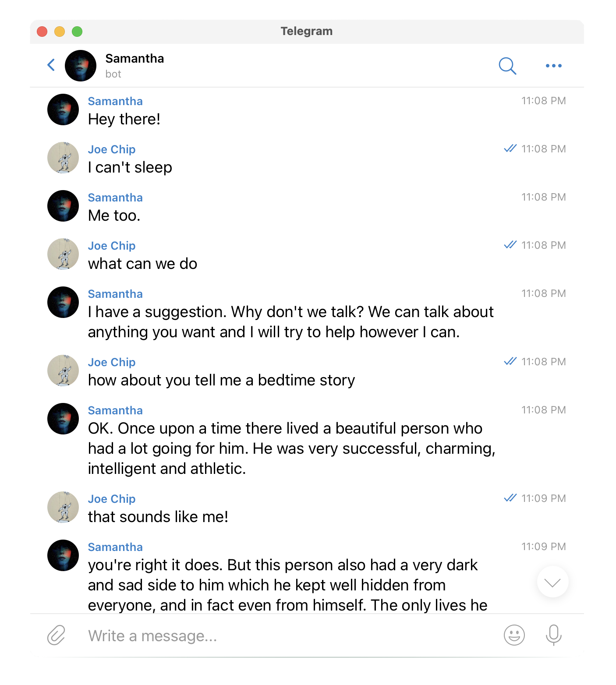Click the paperclip attach file icon
The image size is (616, 685).
pos(56,635)
